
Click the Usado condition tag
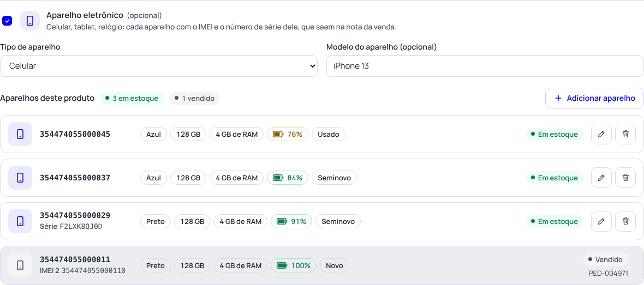point(329,134)
